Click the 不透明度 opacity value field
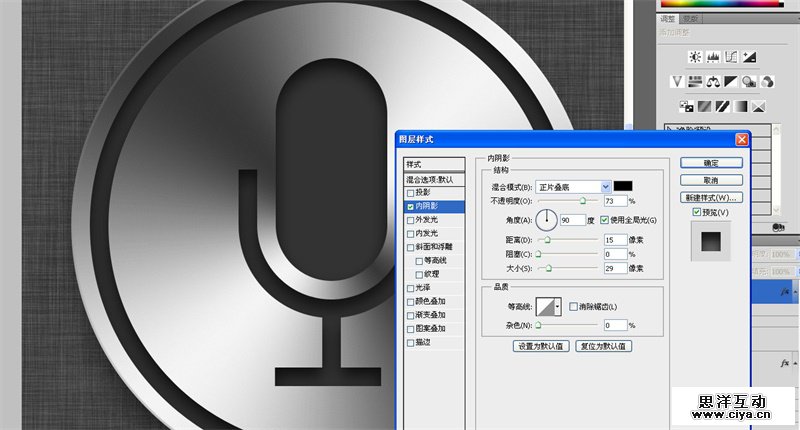This screenshot has width=800, height=430. point(614,201)
